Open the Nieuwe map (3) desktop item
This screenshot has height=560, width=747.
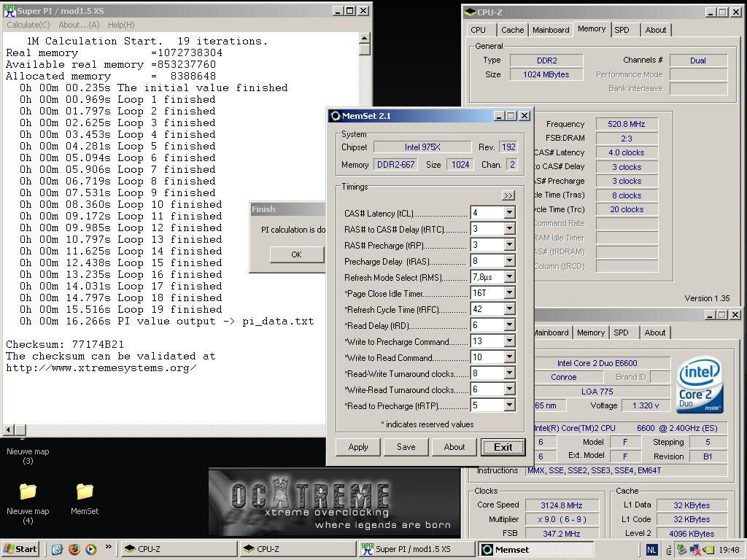point(28,455)
